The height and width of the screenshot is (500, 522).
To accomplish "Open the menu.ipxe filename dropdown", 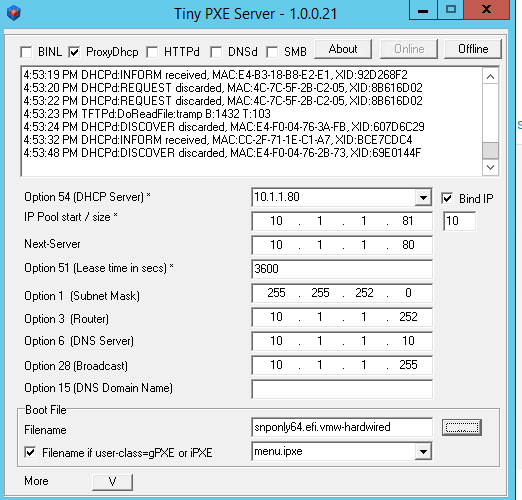I will 423,452.
